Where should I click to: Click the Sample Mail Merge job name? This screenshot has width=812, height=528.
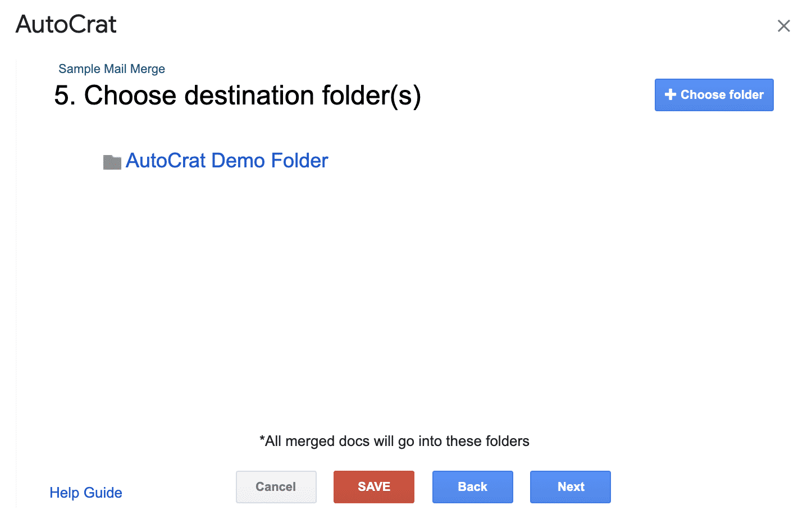(112, 69)
